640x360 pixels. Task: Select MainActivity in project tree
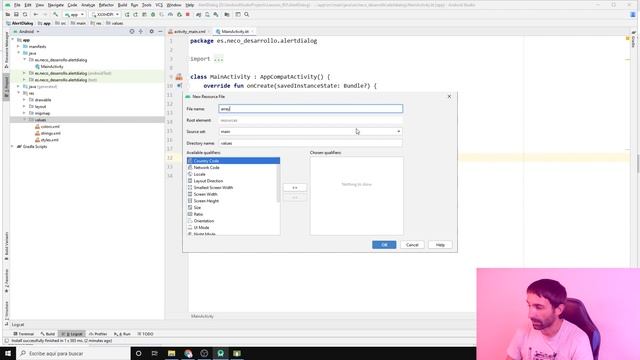click(49, 67)
